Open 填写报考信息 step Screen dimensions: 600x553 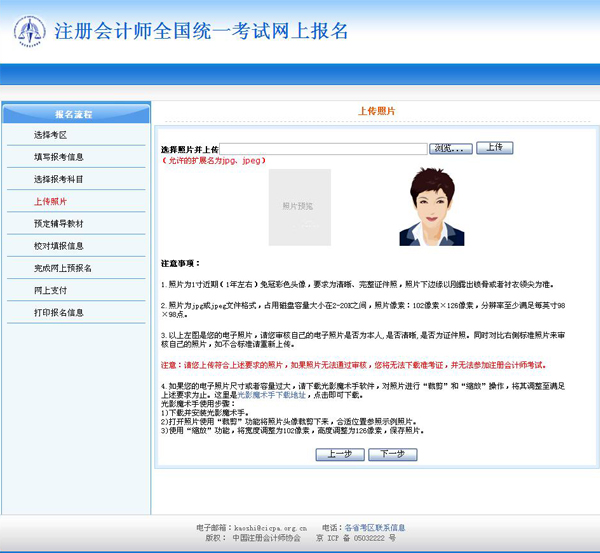click(x=59, y=157)
